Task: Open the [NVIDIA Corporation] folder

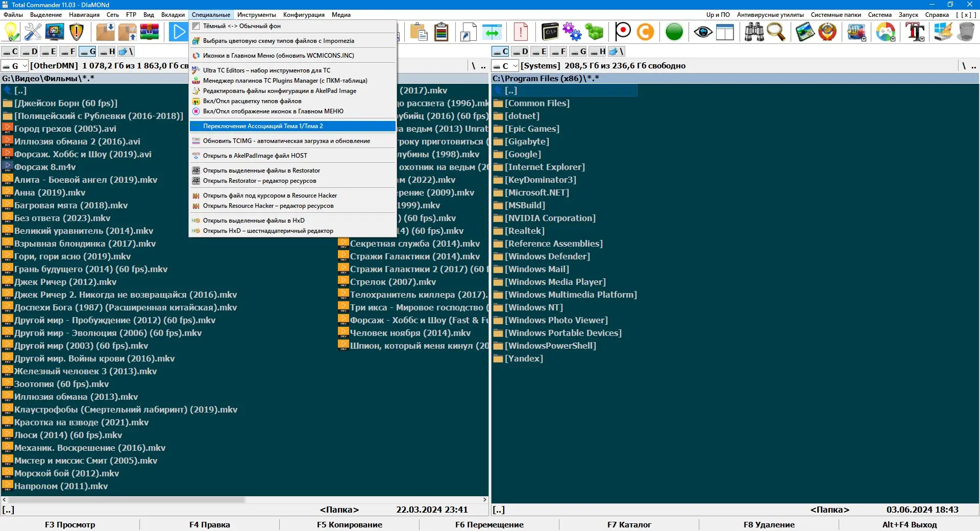Action: (x=550, y=218)
